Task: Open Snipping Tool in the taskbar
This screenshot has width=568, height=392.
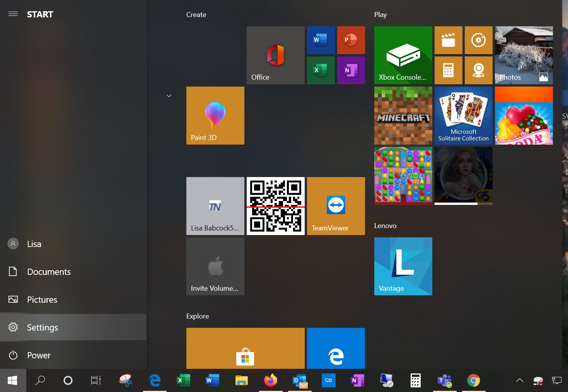Action: click(126, 380)
